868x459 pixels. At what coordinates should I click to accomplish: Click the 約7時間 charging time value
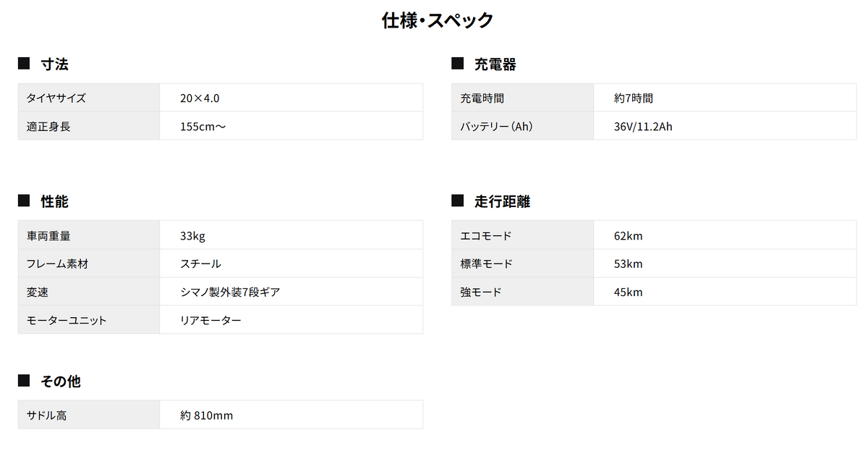click(x=634, y=98)
